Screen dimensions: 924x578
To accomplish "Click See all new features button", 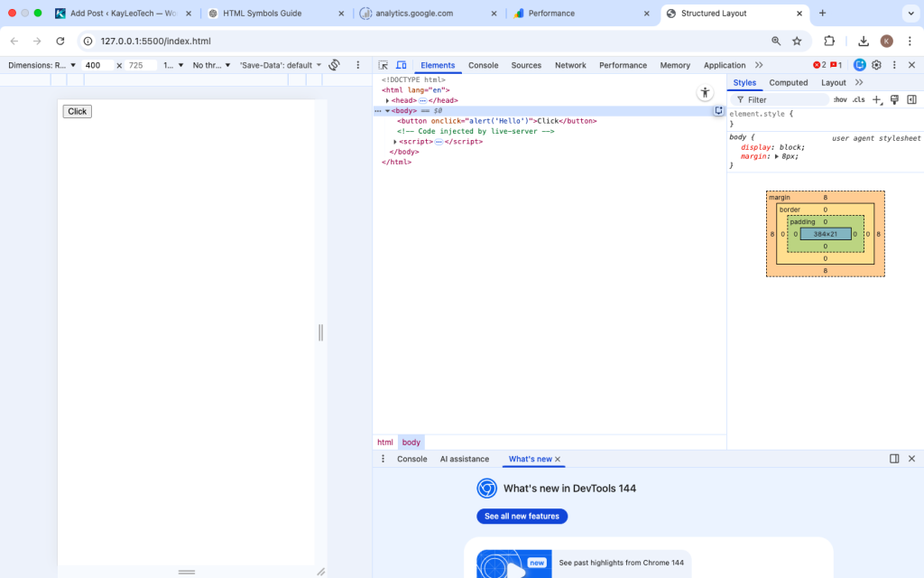I will [522, 516].
